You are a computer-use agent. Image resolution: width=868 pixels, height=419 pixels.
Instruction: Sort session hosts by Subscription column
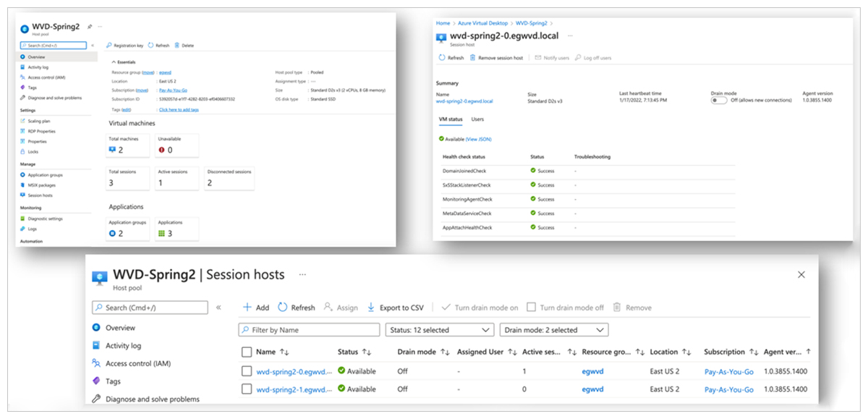coord(731,352)
